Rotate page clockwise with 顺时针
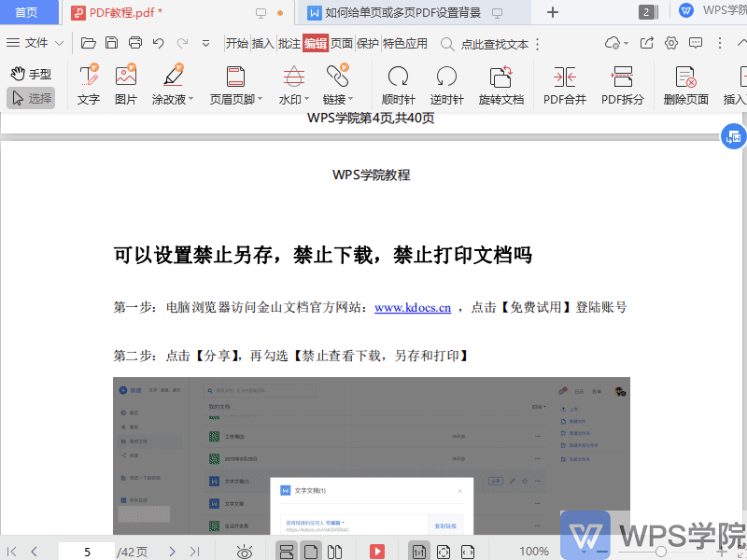The width and height of the screenshot is (747, 560). (399, 84)
